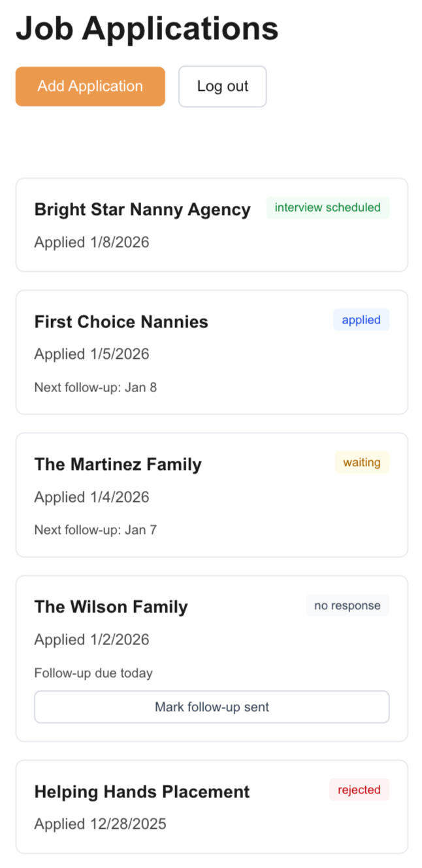Open The Martinez Family application
This screenshot has width=422, height=868.
point(118,464)
